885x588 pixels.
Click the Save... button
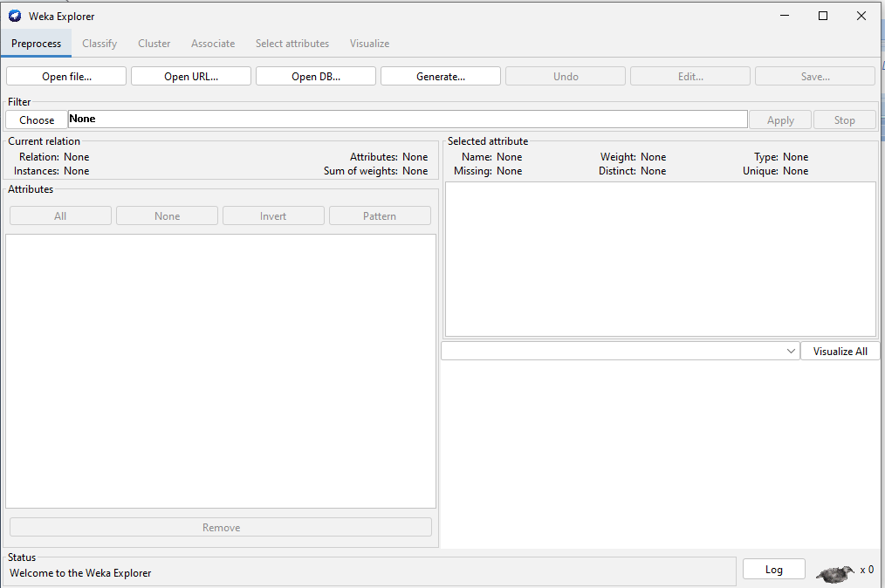coord(815,76)
